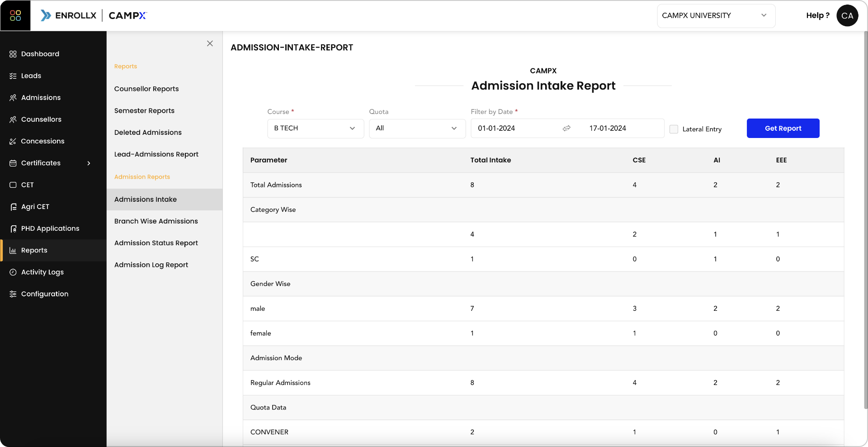Click the end date field 17-01-2024
The image size is (868, 447).
point(608,128)
